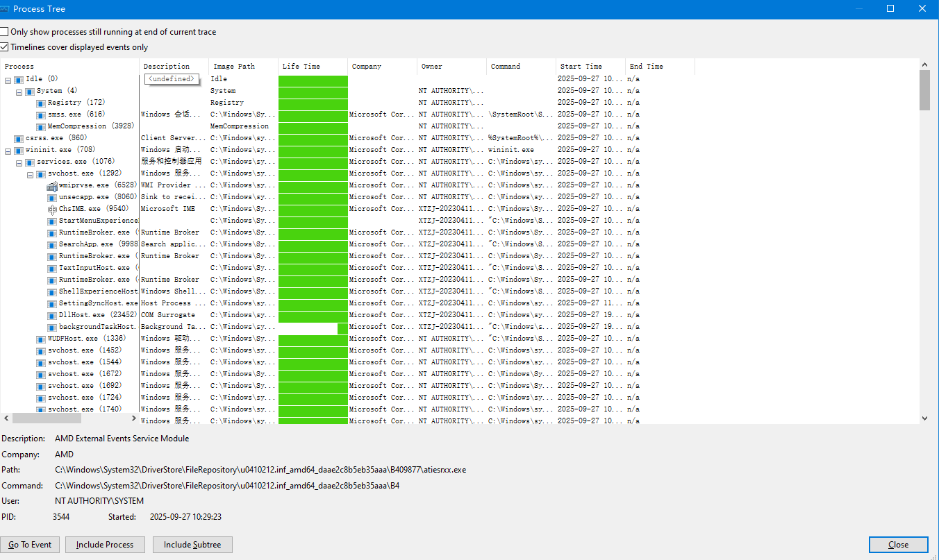Select the WUDFHost.exe (1336) icon
The image size is (939, 560).
tap(41, 339)
